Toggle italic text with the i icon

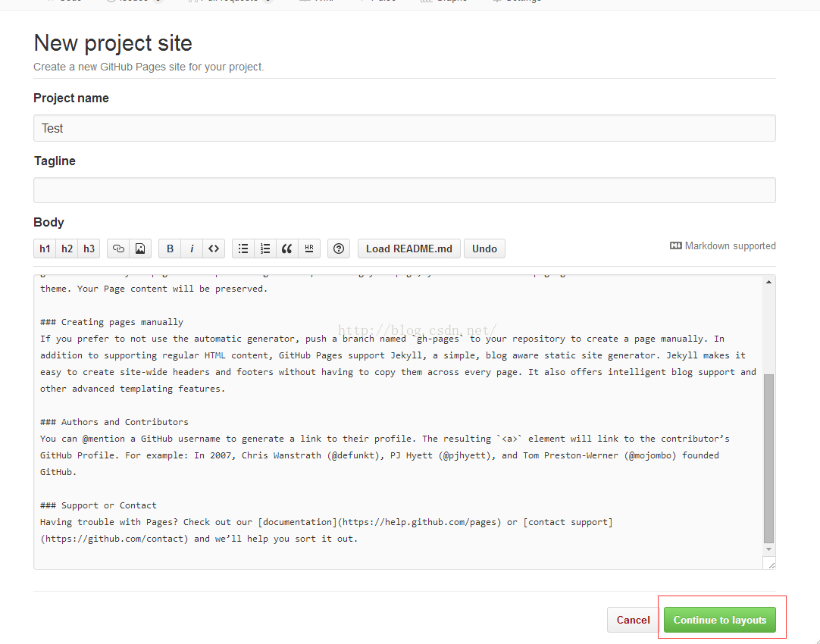click(x=192, y=249)
